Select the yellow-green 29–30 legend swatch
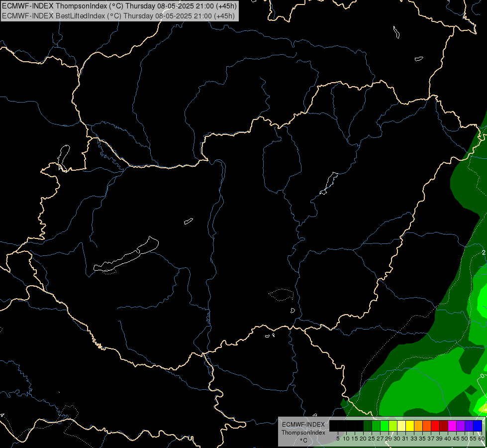The height and width of the screenshot is (448, 487). tap(393, 426)
